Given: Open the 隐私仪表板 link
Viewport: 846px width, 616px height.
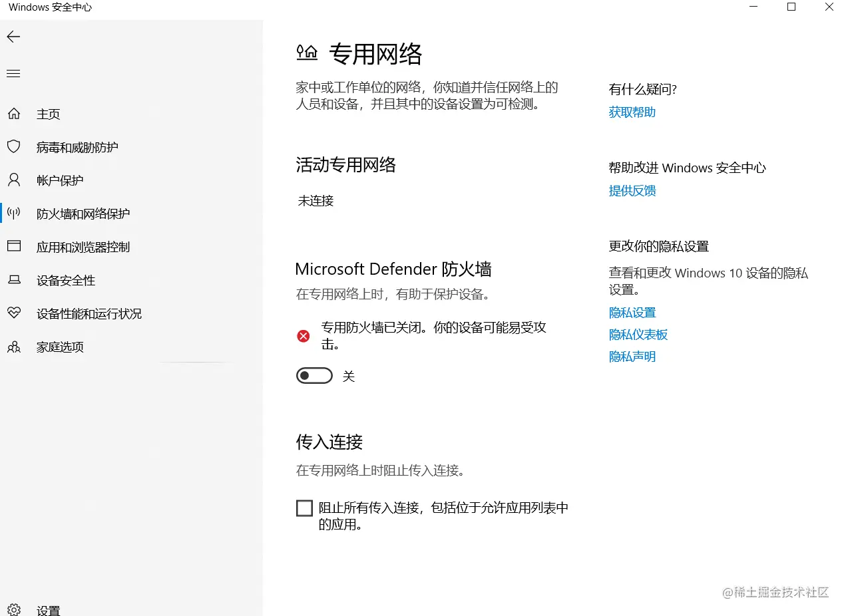Looking at the screenshot, I should [638, 335].
